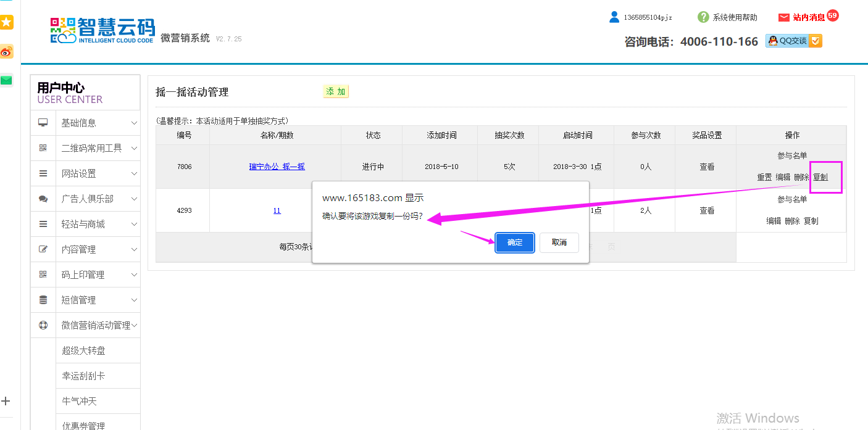The width and height of the screenshot is (868, 430).
Task: Open the 瑞宁办公_摇一摇 activity link
Action: coord(277,167)
